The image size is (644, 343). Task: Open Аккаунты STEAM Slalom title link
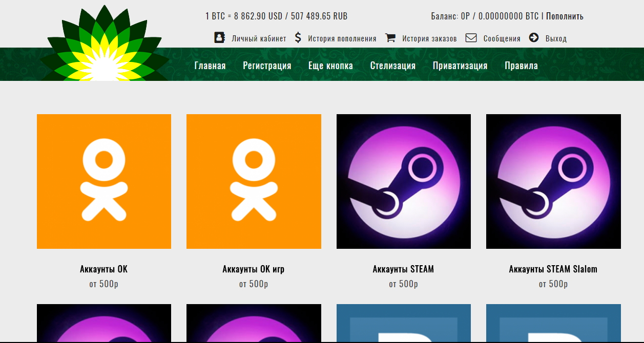pos(553,269)
